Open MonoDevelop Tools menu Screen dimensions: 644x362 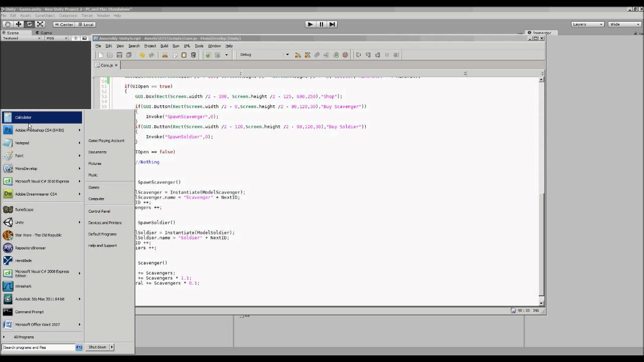199,46
